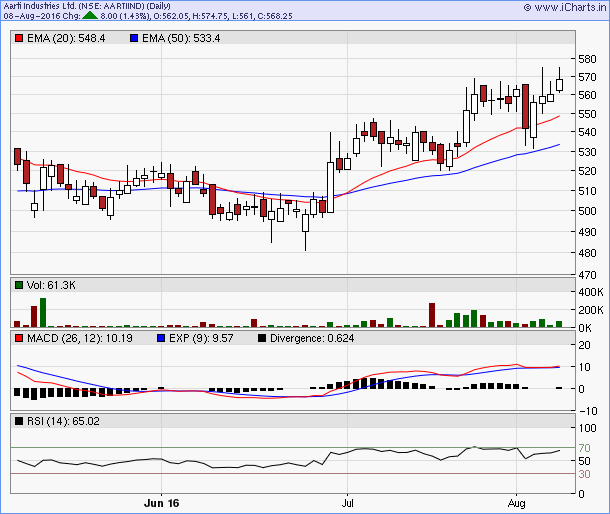Viewport: 610px width, 514px height.
Task: Click the tallest green volume bar in May
Action: tap(43, 312)
